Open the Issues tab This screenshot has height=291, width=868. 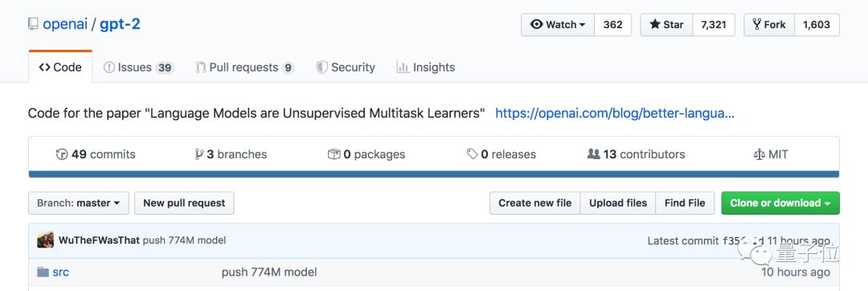tap(139, 68)
